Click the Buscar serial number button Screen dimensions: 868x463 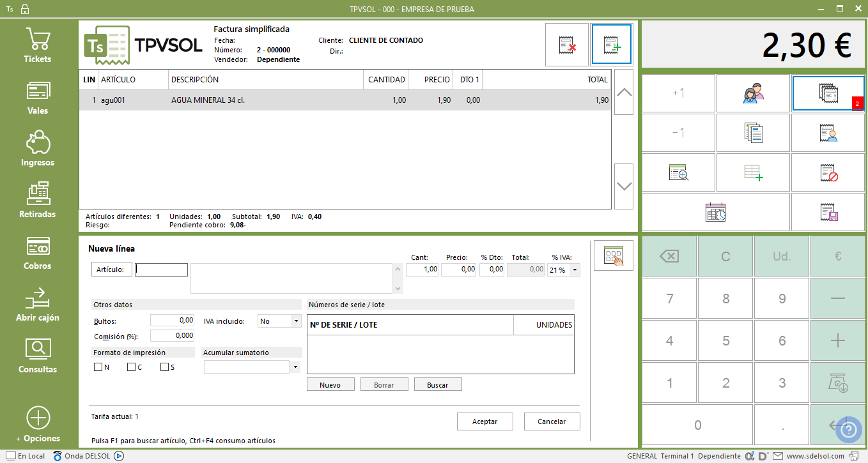[438, 385]
